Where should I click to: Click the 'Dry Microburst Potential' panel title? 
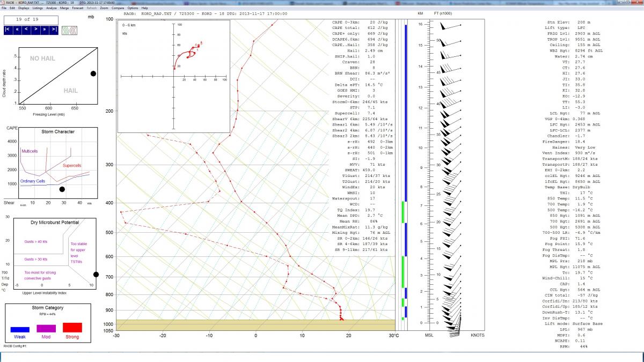[55, 223]
